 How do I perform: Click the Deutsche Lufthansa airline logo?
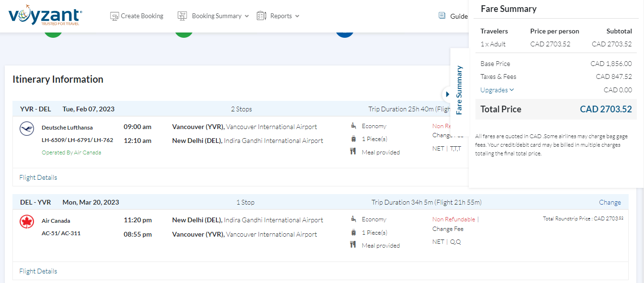click(27, 128)
